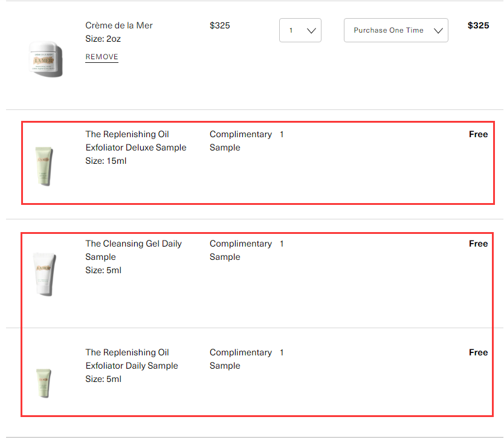This screenshot has width=504, height=440.
Task: Expand the Purchase One Time dropdown
Action: click(396, 30)
